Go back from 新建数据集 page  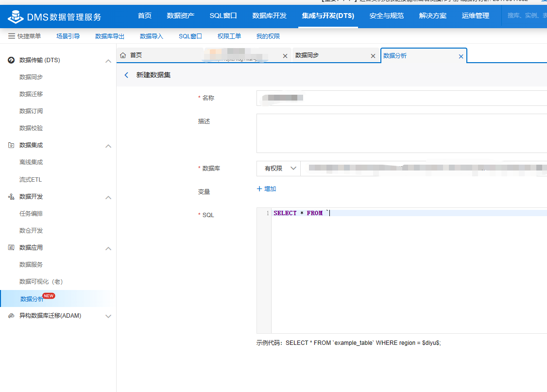(126, 75)
